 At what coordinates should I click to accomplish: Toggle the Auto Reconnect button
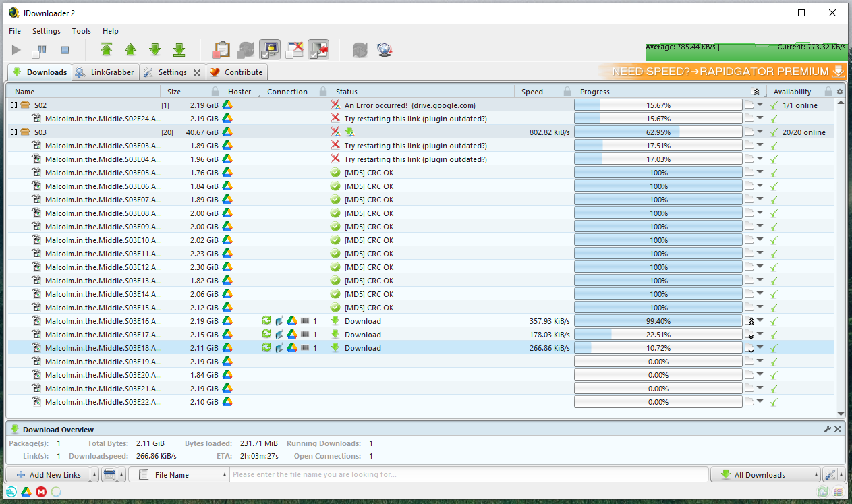point(246,49)
